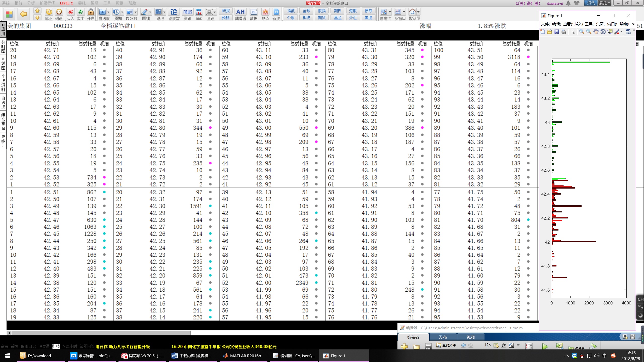Switch to the 视图 editor tab
This screenshot has width=644, height=362.
pyautogui.click(x=470, y=337)
